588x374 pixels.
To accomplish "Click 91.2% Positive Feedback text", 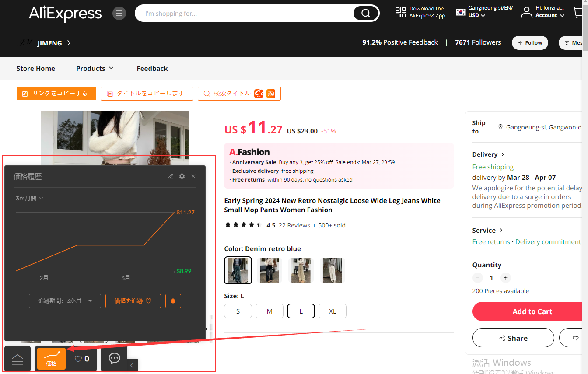I will (x=400, y=42).
